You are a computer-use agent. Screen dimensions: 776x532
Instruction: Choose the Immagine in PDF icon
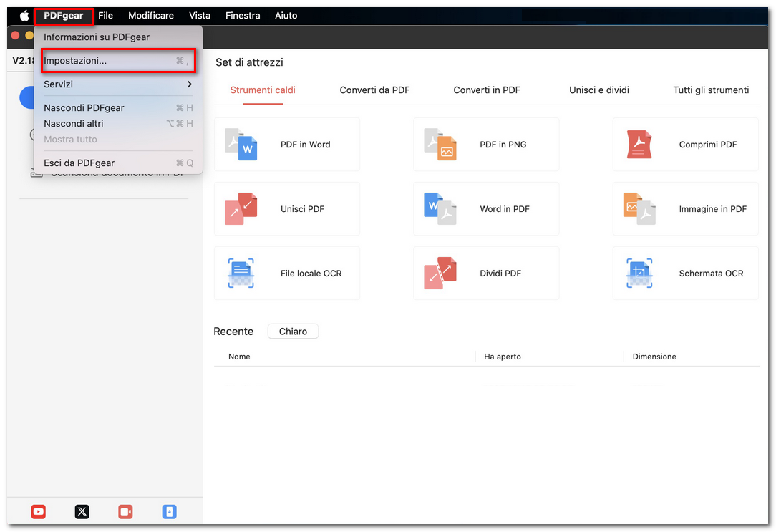pyautogui.click(x=639, y=209)
